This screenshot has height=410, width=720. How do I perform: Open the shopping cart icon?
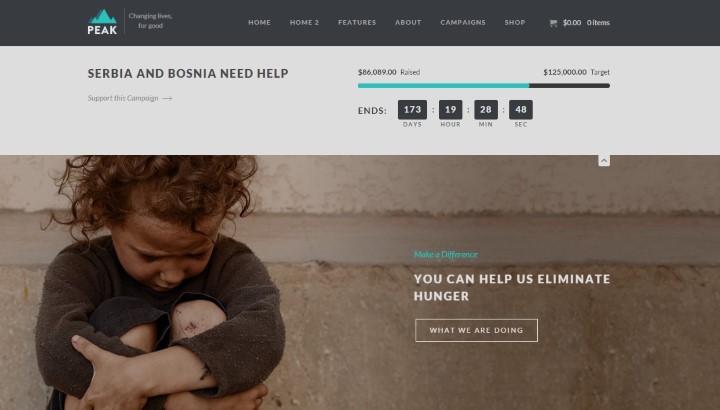[553, 22]
